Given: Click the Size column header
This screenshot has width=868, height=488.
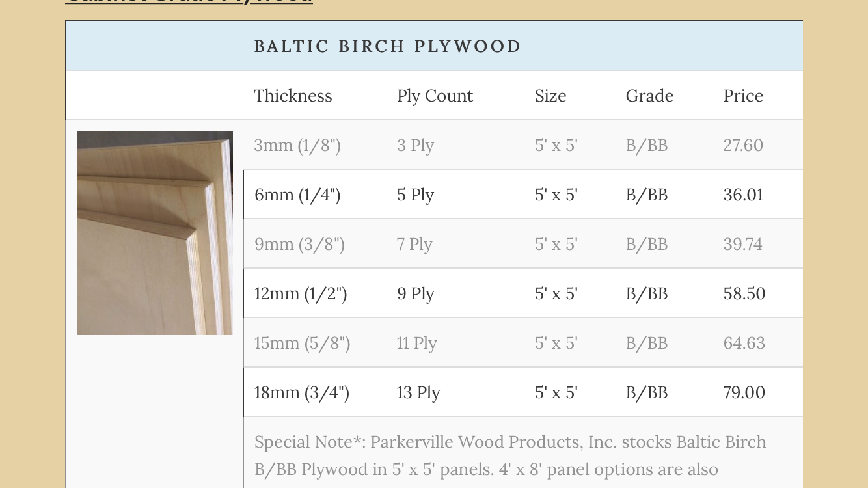Looking at the screenshot, I should click(550, 96).
